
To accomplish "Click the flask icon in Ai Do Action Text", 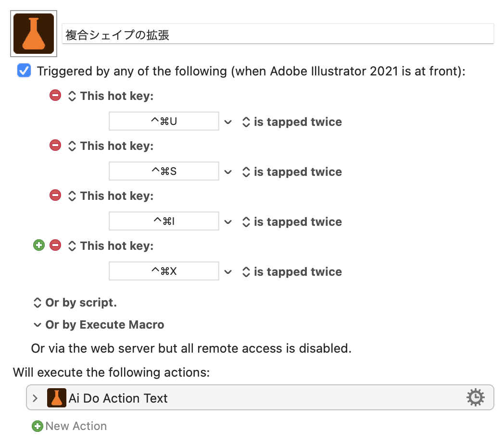I will coord(57,398).
